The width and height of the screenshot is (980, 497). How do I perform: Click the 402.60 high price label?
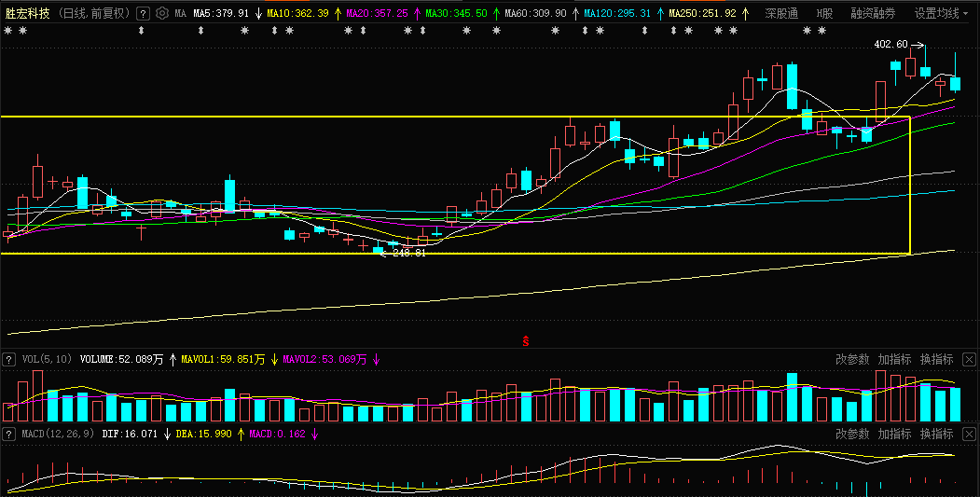pyautogui.click(x=890, y=45)
